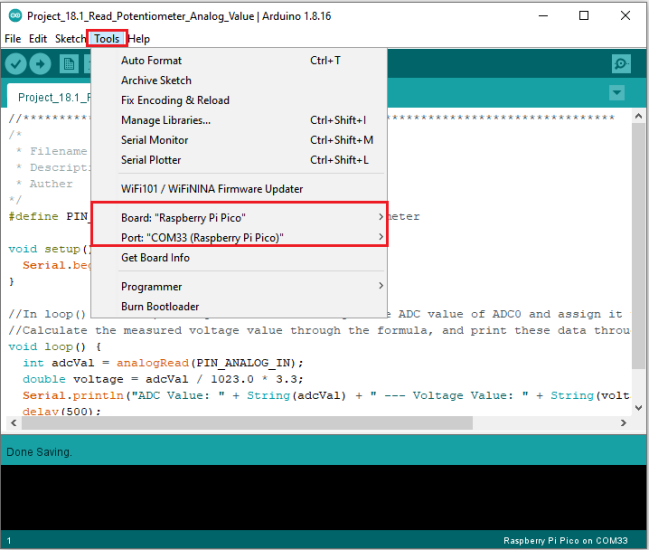Click the delay(500); code line

pyautogui.click(x=62, y=411)
